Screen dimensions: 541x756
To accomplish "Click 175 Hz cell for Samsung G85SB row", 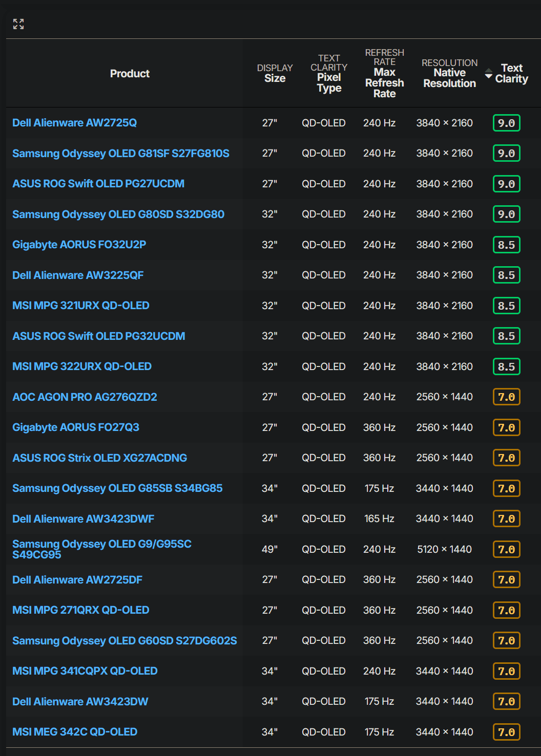I will 380,488.
